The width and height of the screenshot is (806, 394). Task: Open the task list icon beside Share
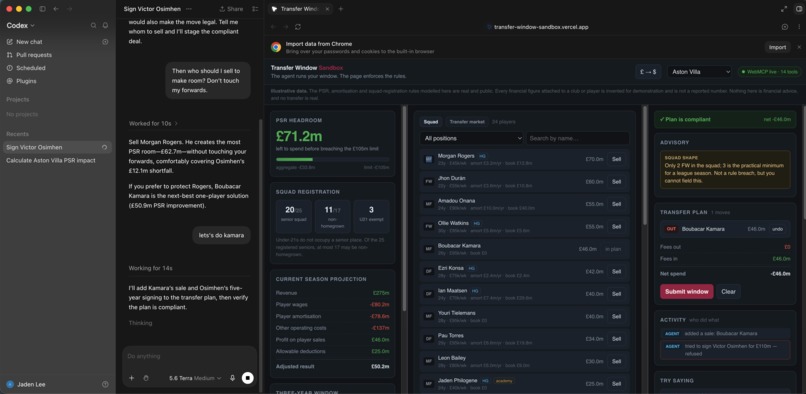click(x=255, y=9)
